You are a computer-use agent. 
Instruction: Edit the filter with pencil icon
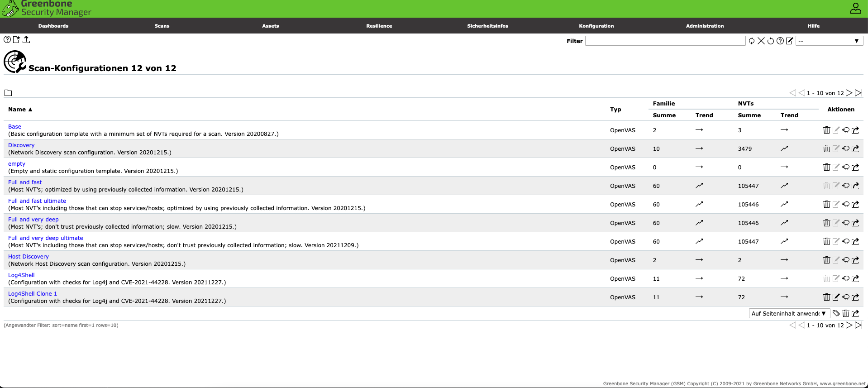pyautogui.click(x=790, y=41)
